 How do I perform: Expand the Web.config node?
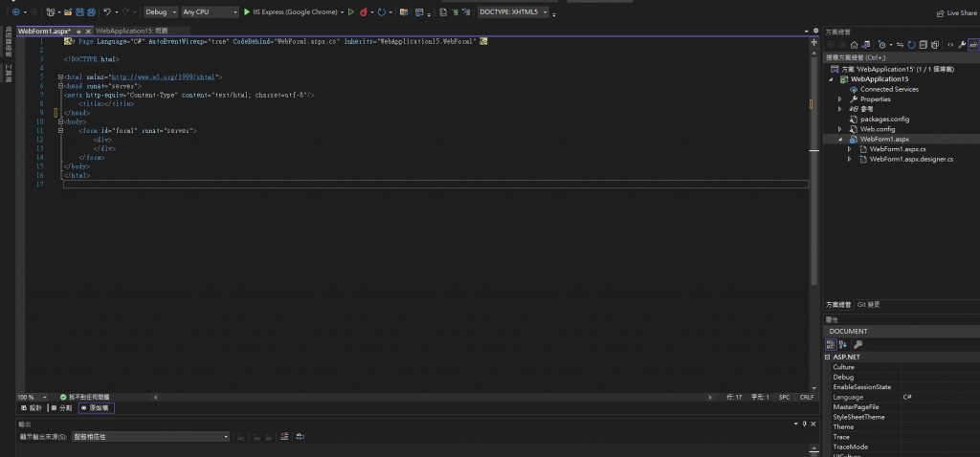click(840, 129)
